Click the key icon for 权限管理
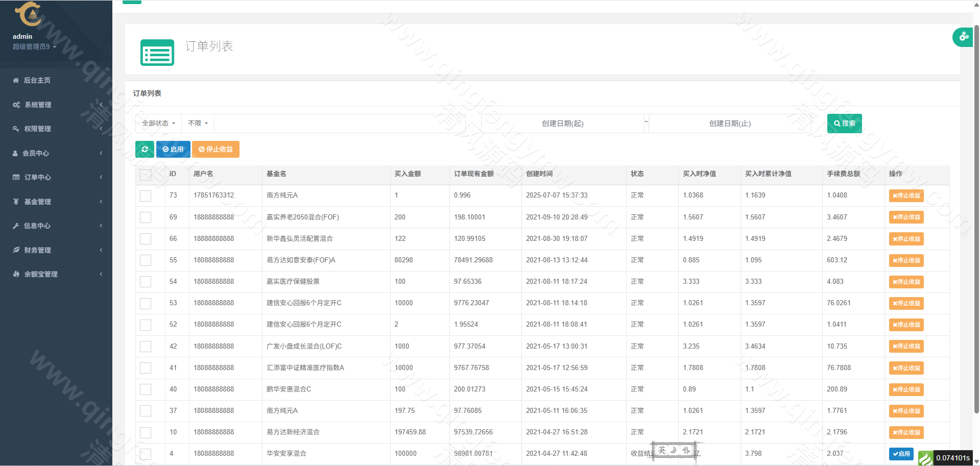The image size is (980, 466). click(x=16, y=129)
